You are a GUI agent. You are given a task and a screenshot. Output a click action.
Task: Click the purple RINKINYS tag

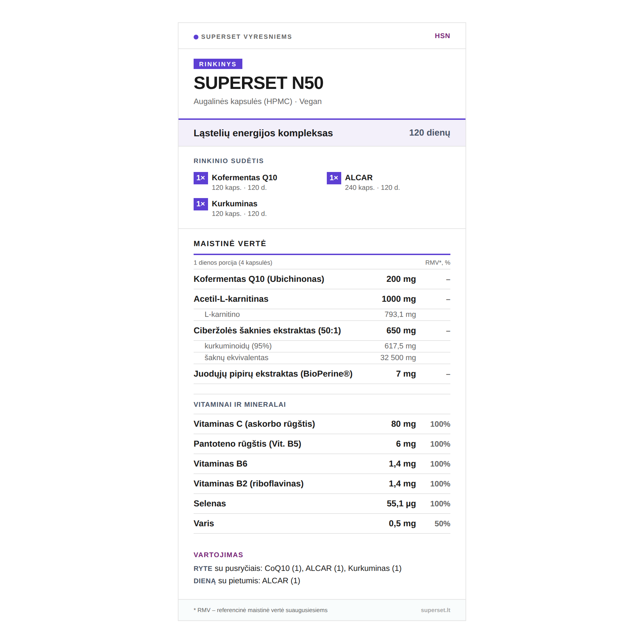point(218,64)
